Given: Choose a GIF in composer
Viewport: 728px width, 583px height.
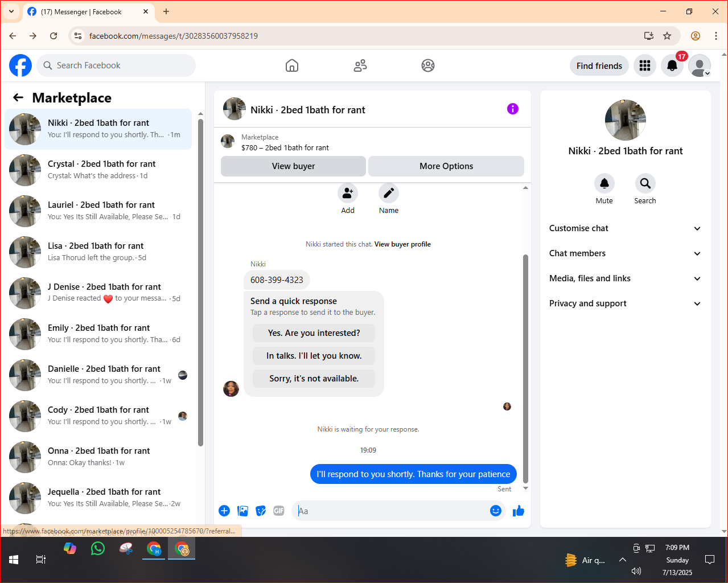Looking at the screenshot, I should point(279,511).
